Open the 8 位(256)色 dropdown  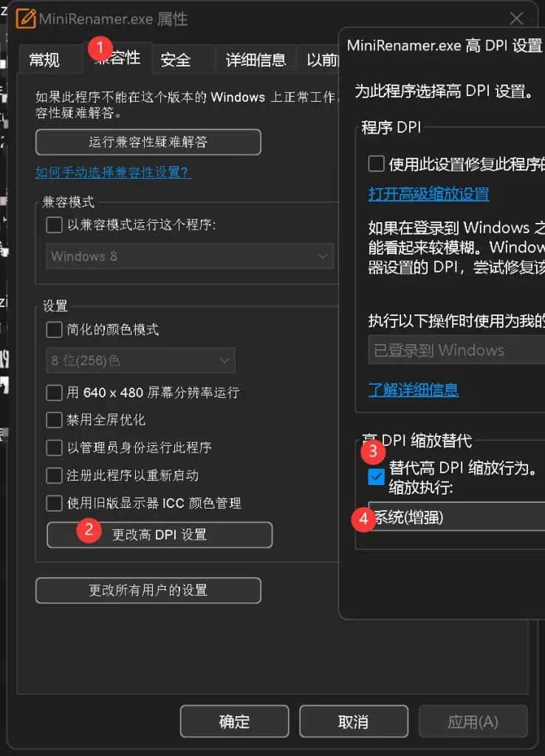pyautogui.click(x=140, y=360)
